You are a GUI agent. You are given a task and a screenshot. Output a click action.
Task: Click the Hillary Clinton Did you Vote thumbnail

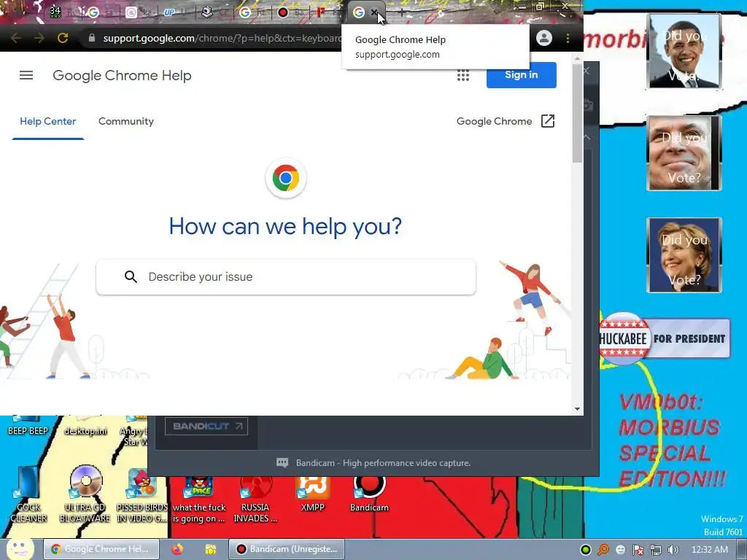(684, 254)
